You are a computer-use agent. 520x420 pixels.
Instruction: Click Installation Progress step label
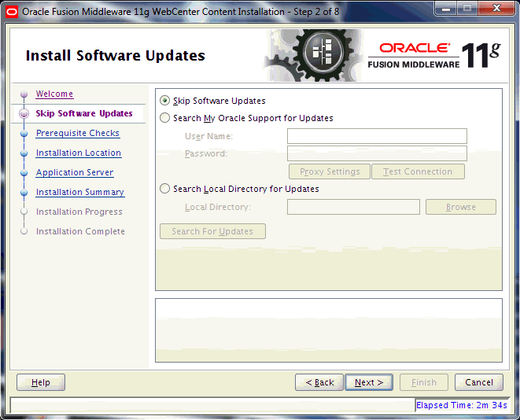79,212
